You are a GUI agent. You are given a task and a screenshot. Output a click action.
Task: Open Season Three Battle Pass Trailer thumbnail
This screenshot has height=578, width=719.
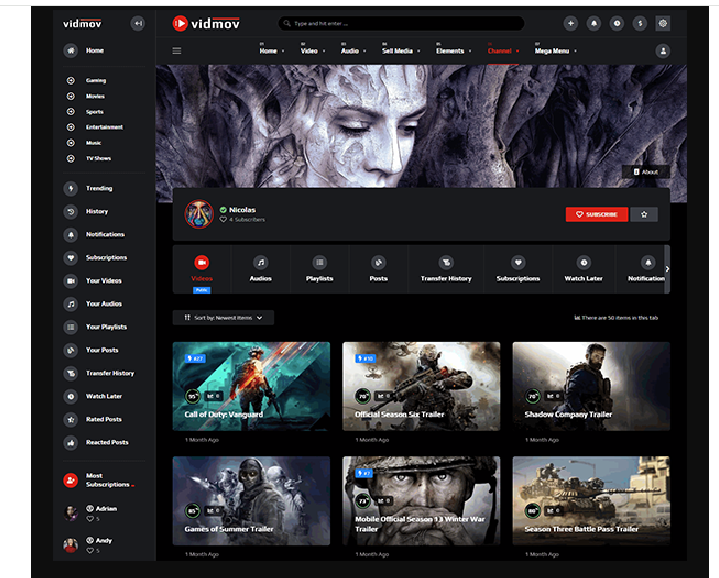click(x=591, y=500)
